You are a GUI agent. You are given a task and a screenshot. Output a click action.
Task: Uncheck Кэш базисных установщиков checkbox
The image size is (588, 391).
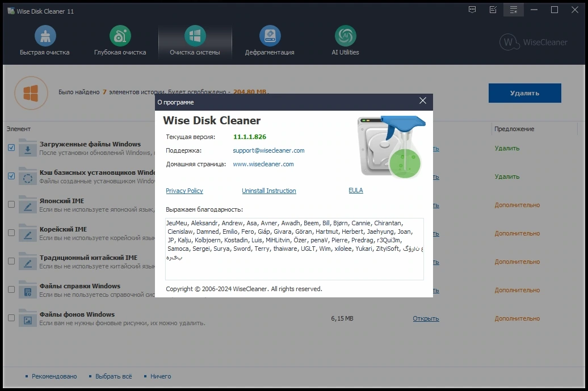click(x=11, y=176)
